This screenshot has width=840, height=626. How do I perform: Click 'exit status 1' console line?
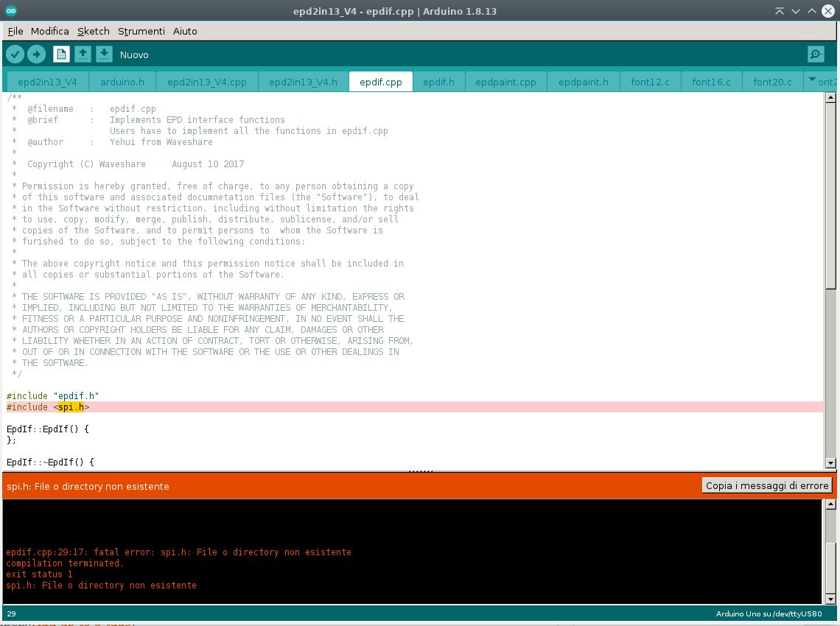39,574
